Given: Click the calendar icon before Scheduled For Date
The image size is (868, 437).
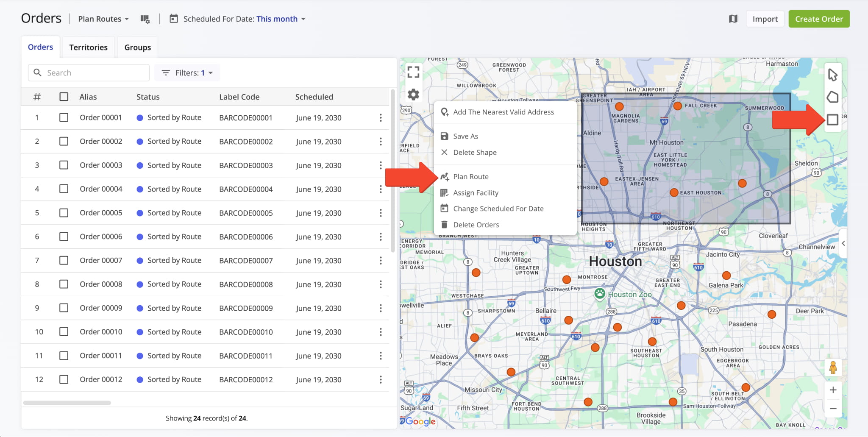Looking at the screenshot, I should tap(174, 19).
